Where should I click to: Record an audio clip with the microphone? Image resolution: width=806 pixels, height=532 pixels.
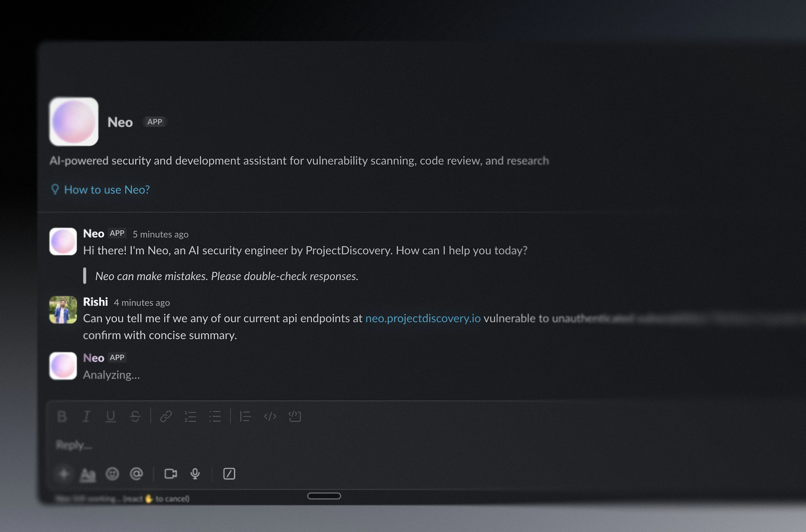pos(195,474)
